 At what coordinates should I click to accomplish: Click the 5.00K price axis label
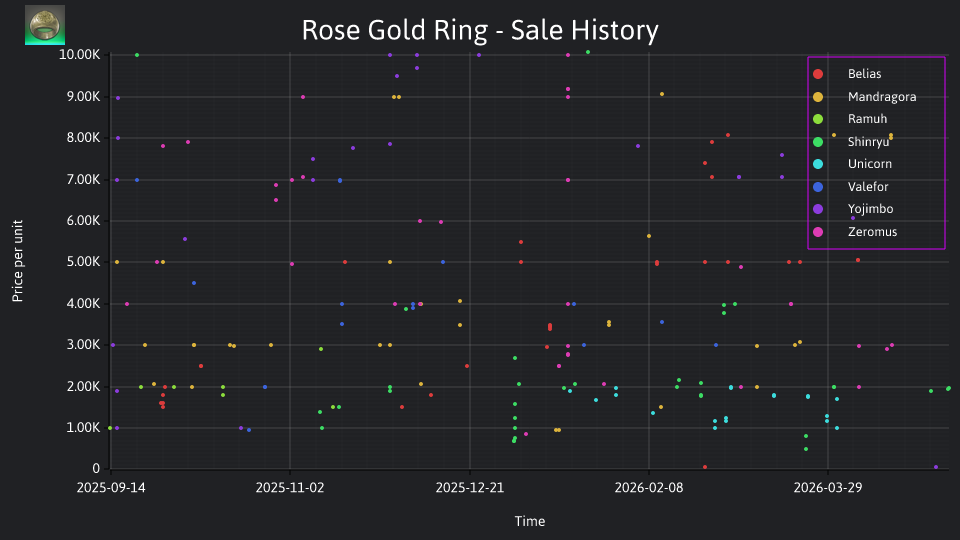pos(83,261)
